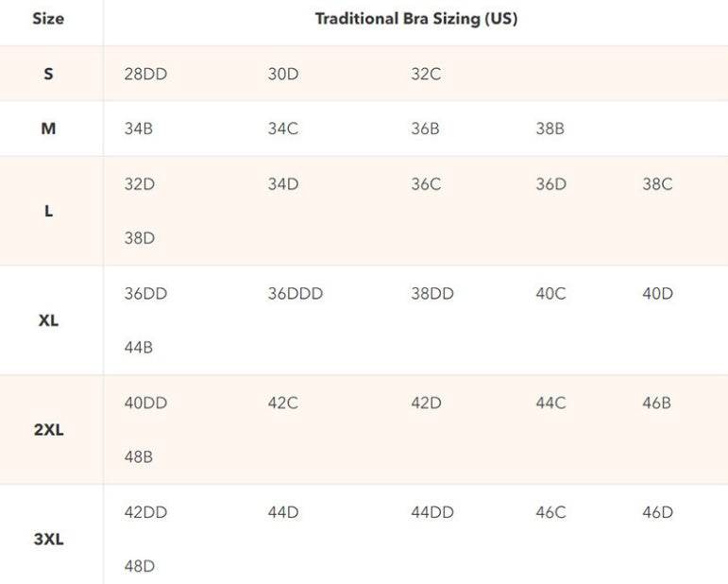Click the 38C size entry
The height and width of the screenshot is (584, 728).
click(x=657, y=184)
